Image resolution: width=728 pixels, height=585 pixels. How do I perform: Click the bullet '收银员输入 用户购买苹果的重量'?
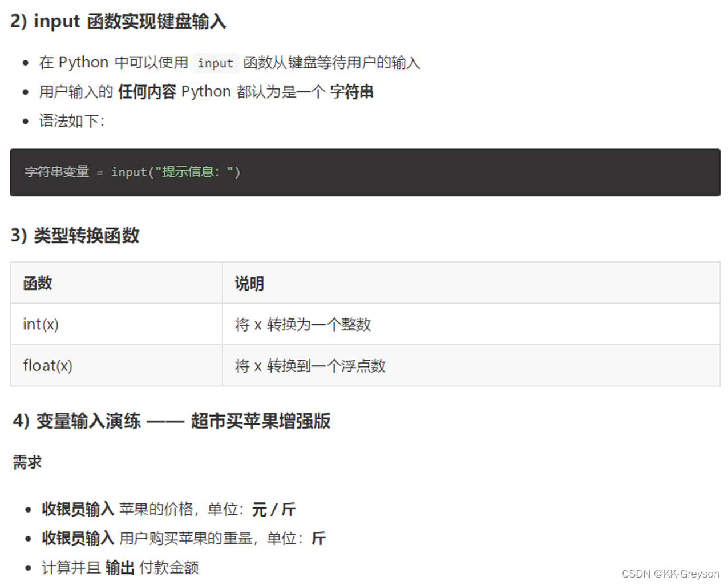click(183, 538)
